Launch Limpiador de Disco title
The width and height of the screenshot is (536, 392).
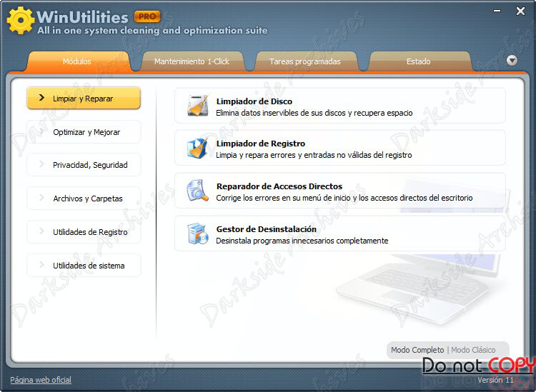tap(254, 101)
